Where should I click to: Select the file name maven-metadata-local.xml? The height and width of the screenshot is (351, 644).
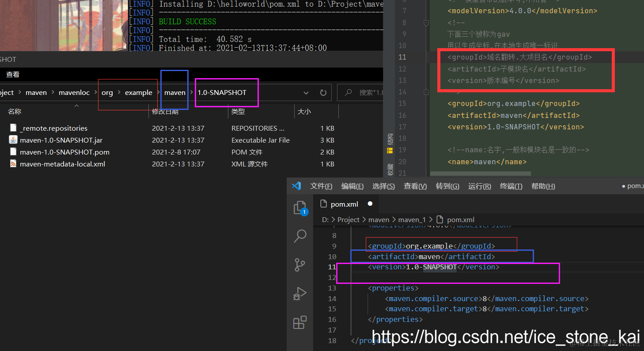tap(62, 164)
